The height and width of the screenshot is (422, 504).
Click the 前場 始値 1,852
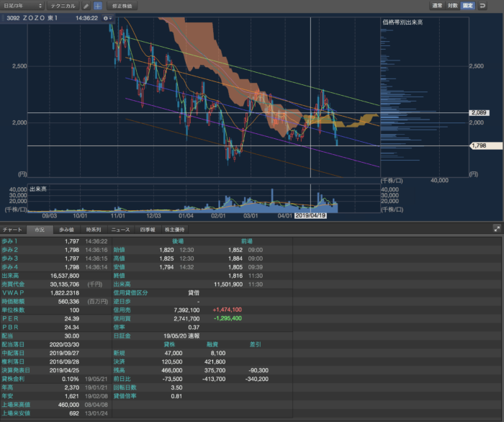pos(235,250)
